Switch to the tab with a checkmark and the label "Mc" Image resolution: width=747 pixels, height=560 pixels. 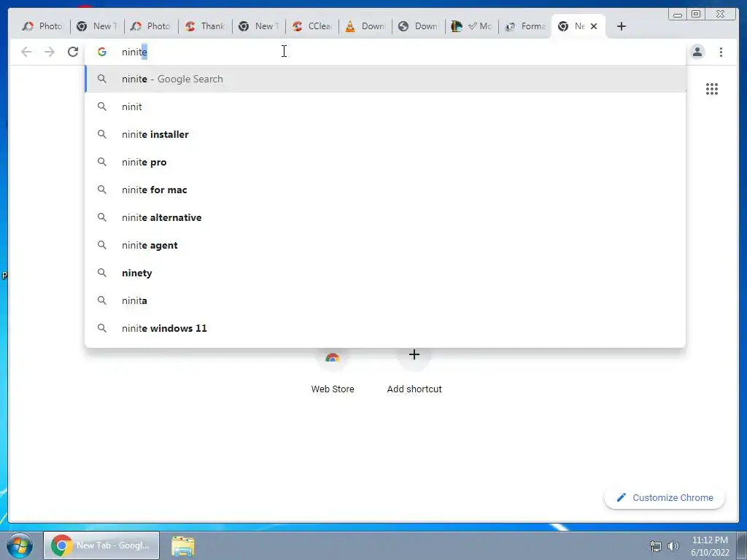click(472, 26)
